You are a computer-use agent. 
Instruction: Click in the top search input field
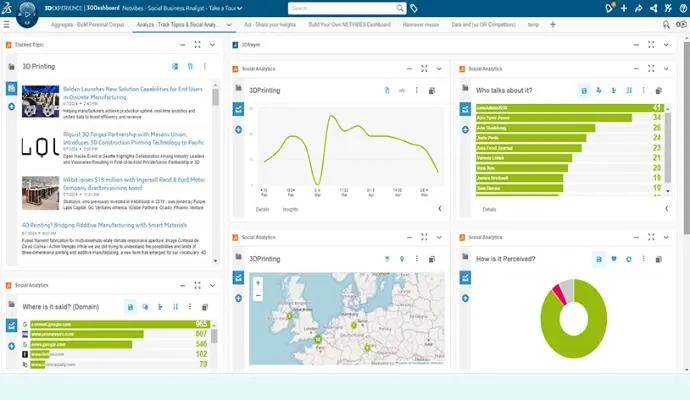point(342,8)
